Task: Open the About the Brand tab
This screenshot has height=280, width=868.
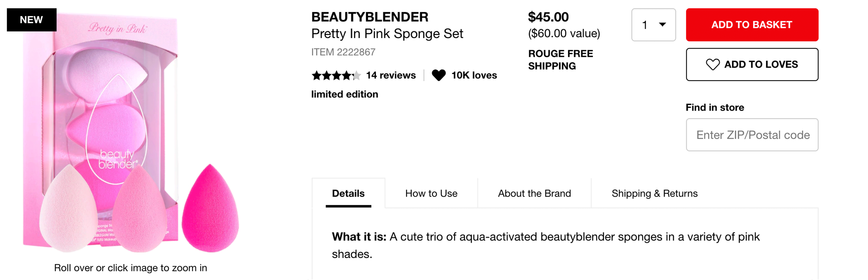Action: (534, 193)
